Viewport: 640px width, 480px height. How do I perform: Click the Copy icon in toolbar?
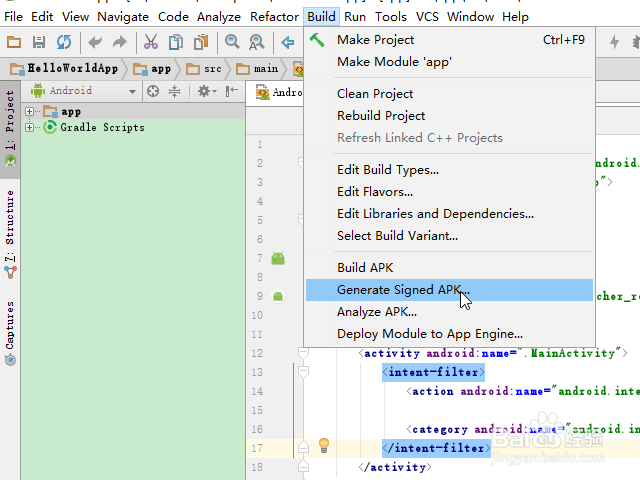pos(176,42)
